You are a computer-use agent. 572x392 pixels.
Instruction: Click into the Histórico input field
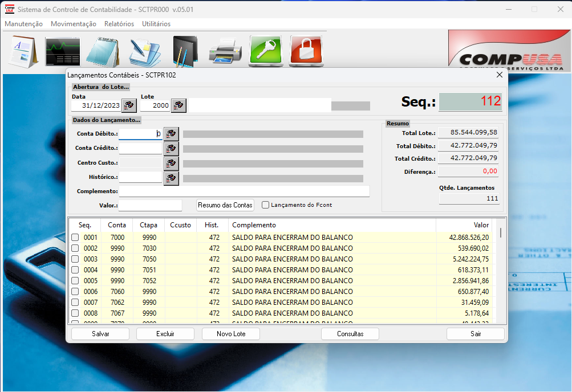tap(140, 177)
